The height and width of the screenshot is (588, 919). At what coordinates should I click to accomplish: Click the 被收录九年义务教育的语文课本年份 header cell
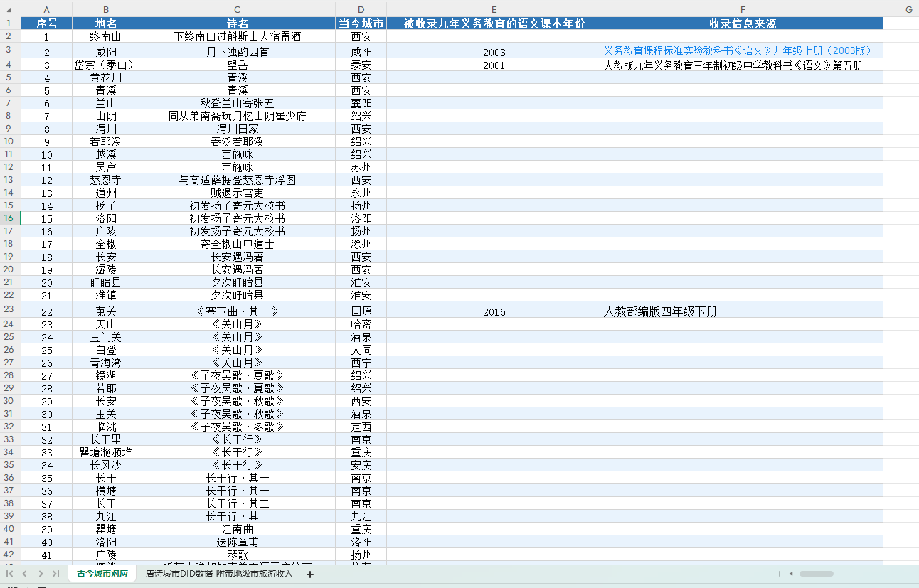(x=494, y=23)
